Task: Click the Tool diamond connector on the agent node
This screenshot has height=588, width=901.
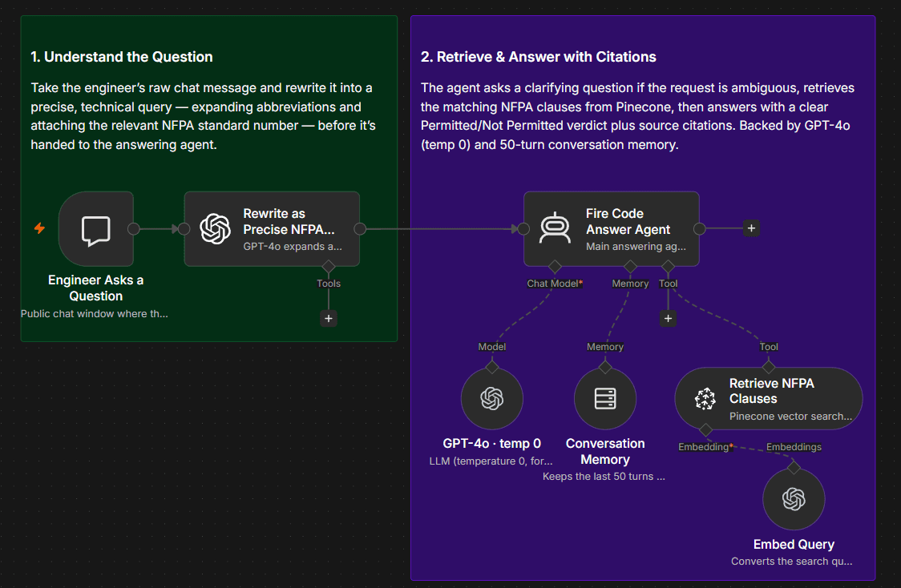Action: point(668,266)
